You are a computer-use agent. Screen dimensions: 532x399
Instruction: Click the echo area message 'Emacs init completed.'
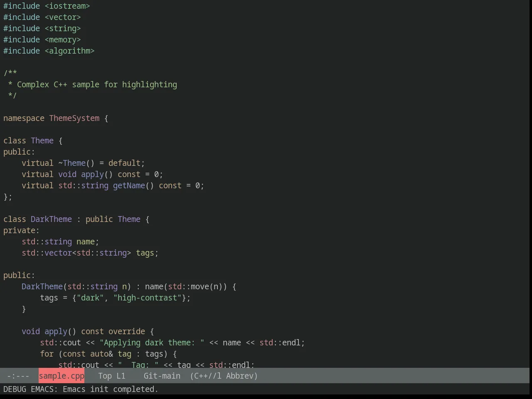coord(111,389)
